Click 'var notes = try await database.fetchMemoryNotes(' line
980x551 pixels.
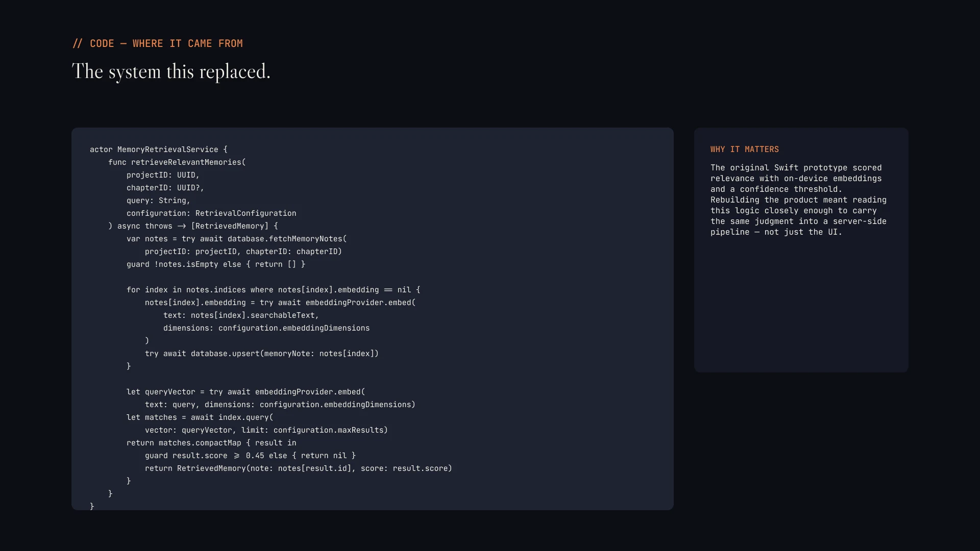coord(237,239)
